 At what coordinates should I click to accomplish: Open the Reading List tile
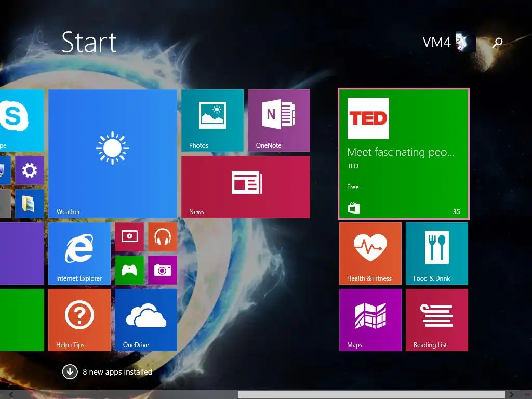coord(436,320)
